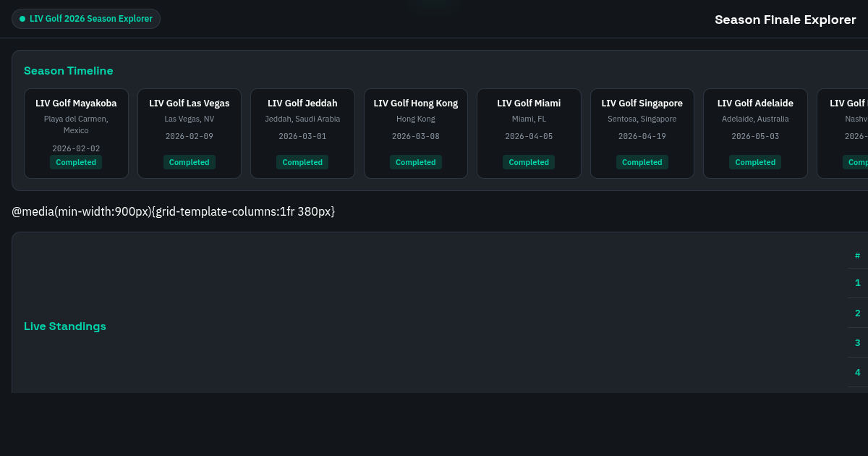The width and height of the screenshot is (868, 456).
Task: Open the LIV Golf Mayakoba event card
Action: tap(76, 133)
